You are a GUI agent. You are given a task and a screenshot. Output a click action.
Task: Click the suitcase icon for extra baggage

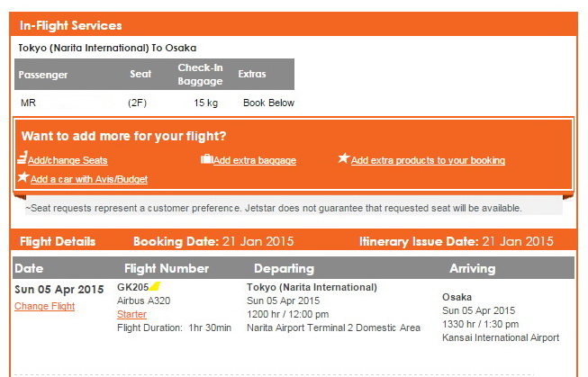[206, 159]
